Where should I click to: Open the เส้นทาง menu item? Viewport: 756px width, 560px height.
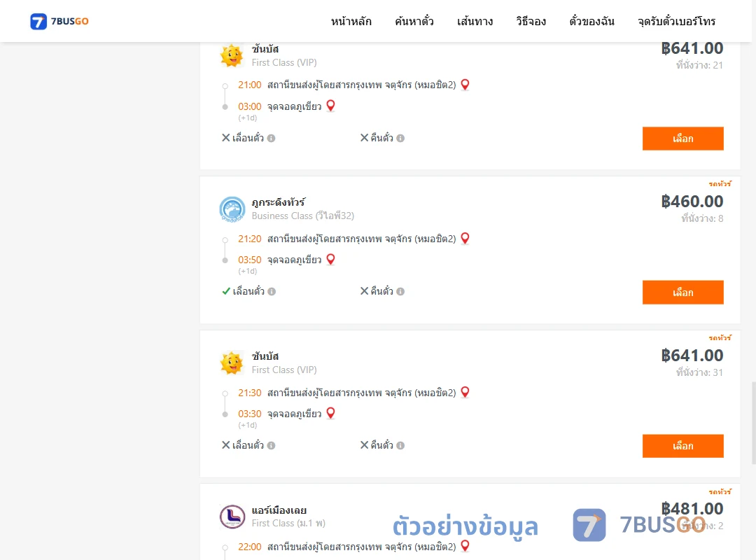(475, 21)
